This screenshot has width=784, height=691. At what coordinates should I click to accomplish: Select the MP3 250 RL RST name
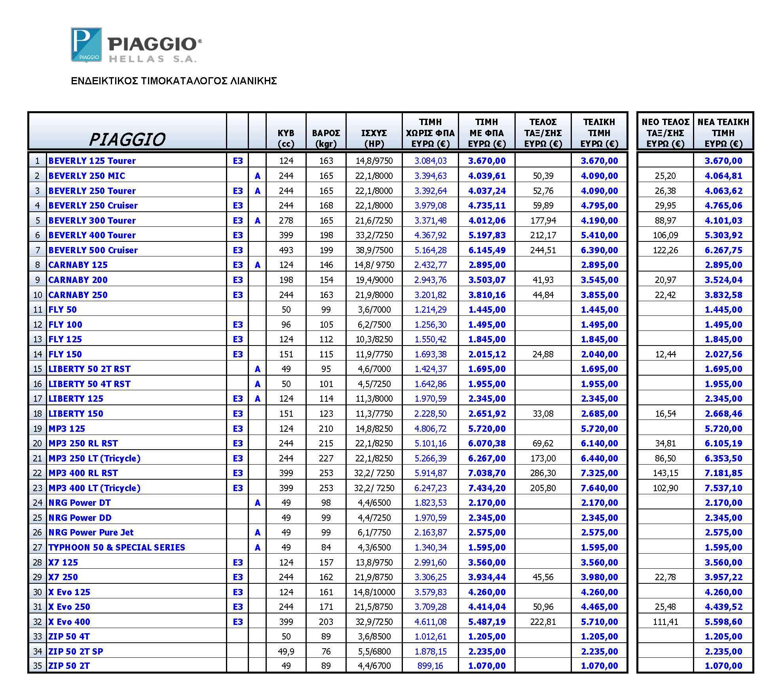[x=83, y=443]
